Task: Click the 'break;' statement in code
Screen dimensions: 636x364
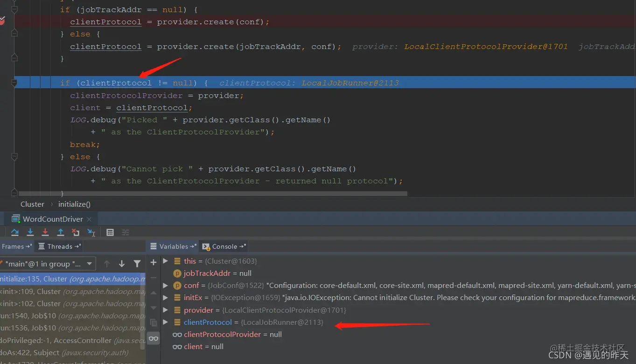Action: [x=85, y=144]
